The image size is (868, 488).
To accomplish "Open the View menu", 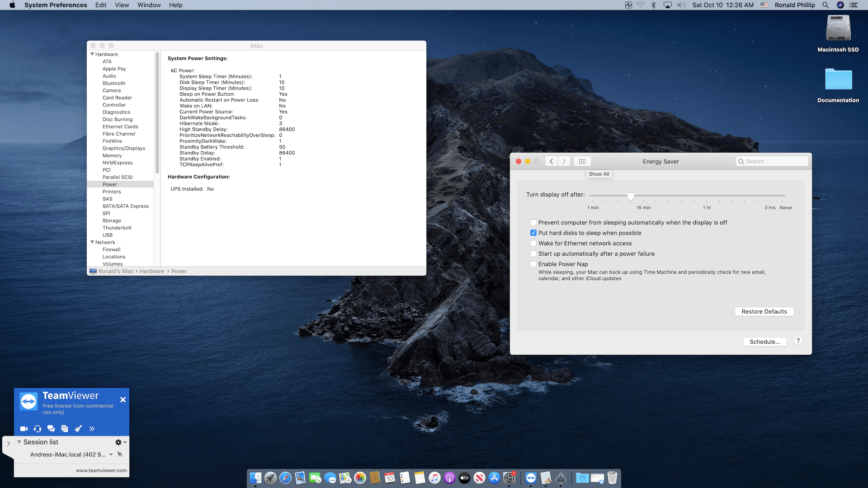I will point(122,5).
